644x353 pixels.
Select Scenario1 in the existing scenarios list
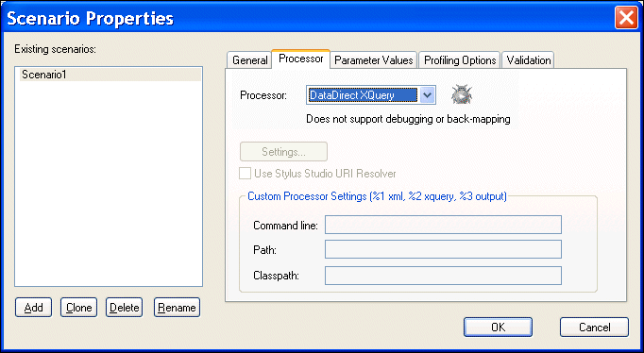pyautogui.click(x=110, y=75)
